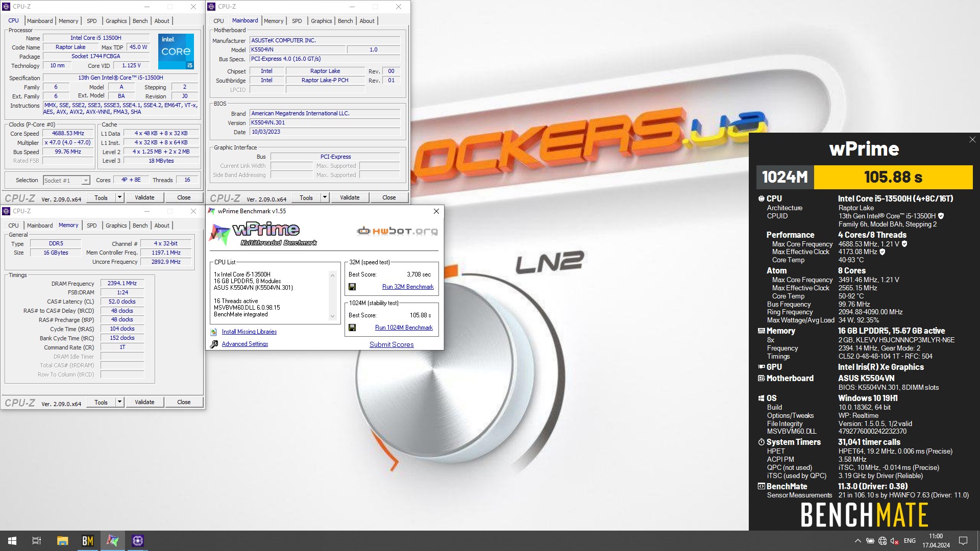Click the Install Missing Libraries link
Screen dimensions: 980x551
(249, 332)
